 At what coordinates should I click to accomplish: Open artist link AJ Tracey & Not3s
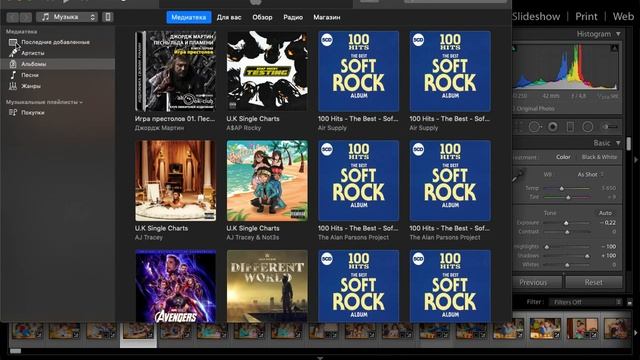tap(253, 238)
